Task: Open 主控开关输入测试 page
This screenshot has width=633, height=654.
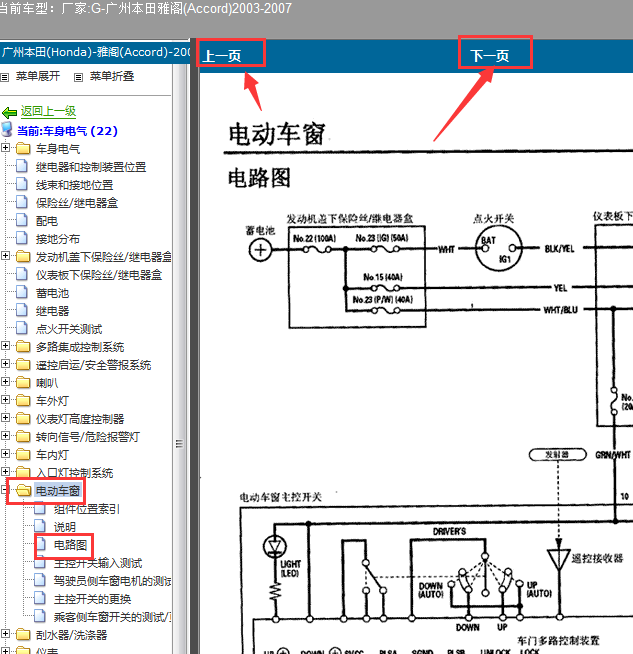Action: pyautogui.click(x=98, y=563)
